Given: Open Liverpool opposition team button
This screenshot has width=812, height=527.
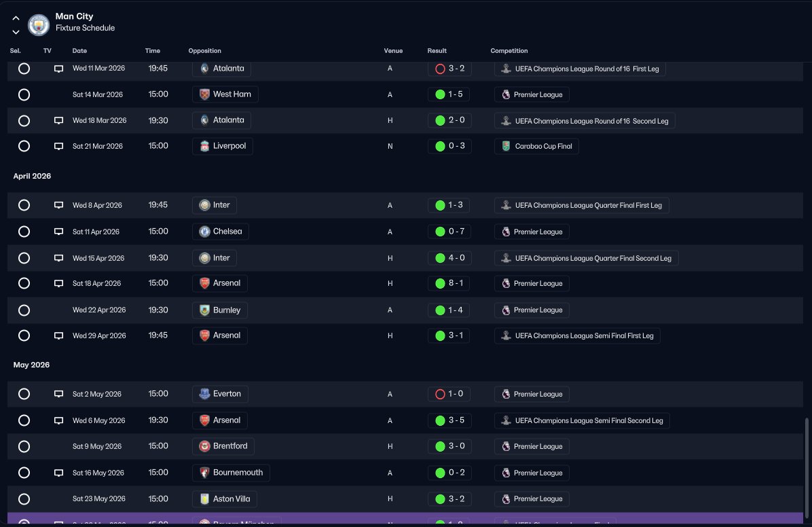Looking at the screenshot, I should click(x=223, y=146).
